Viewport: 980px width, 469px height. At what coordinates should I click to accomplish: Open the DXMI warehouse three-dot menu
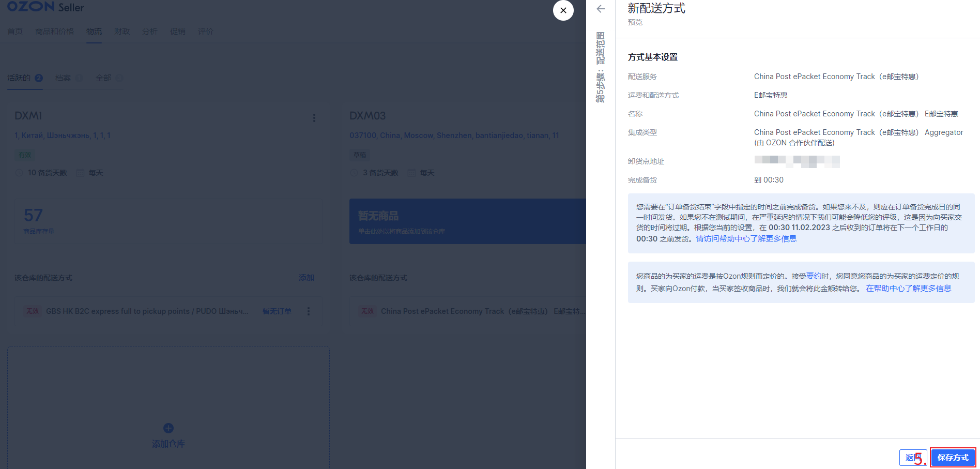pos(314,118)
